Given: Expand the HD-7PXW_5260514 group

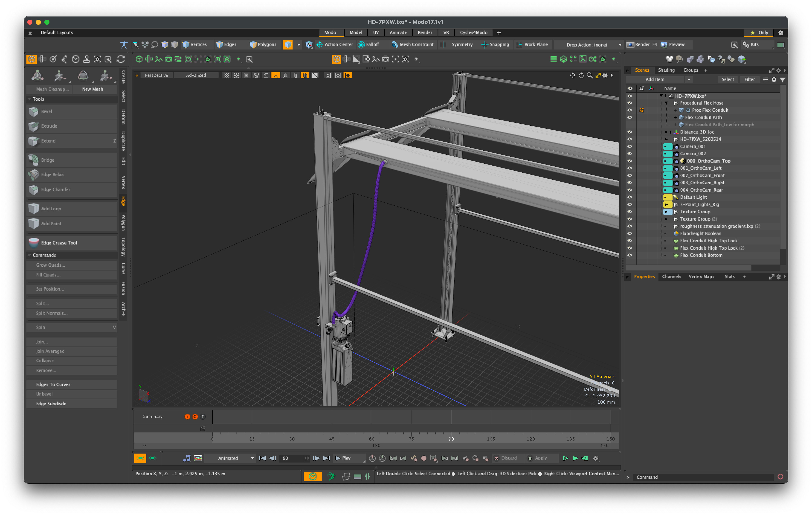Looking at the screenshot, I should [x=666, y=139].
